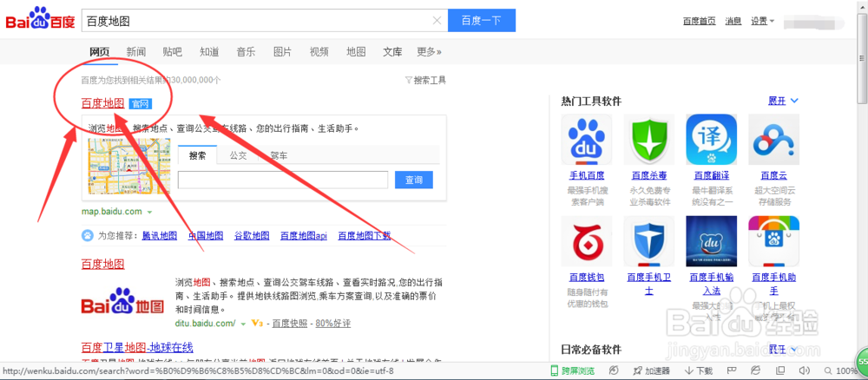Open the 百度手机助手 app icon
868x380 pixels.
773,241
